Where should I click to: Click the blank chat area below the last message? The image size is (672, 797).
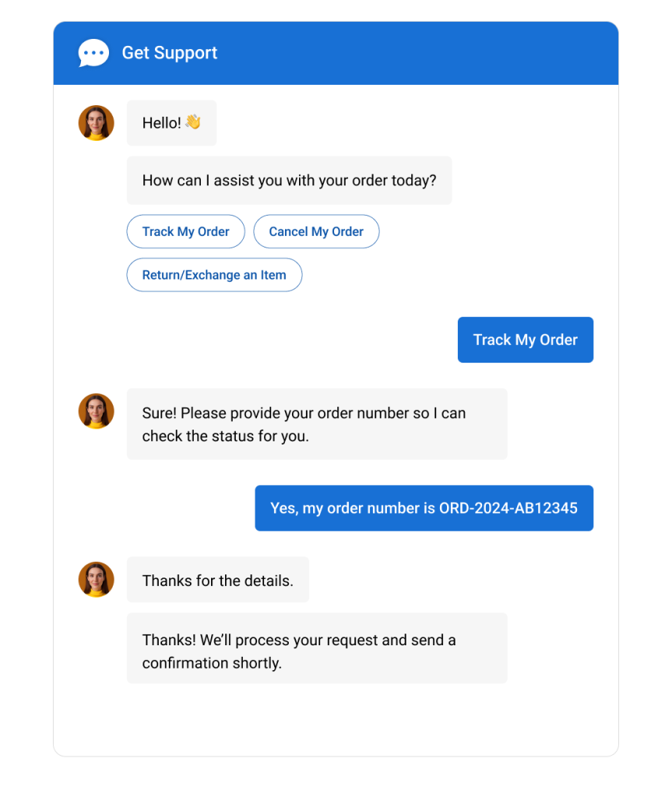335,720
